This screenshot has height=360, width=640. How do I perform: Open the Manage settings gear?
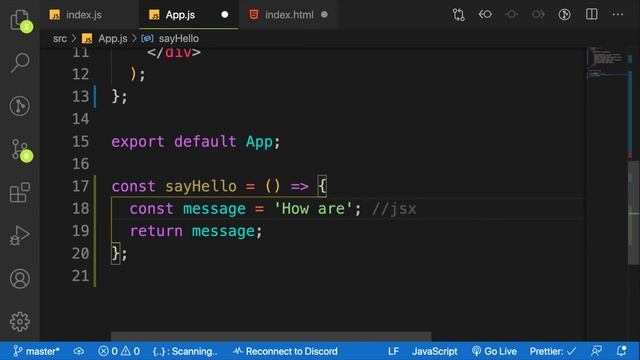pyautogui.click(x=20, y=322)
